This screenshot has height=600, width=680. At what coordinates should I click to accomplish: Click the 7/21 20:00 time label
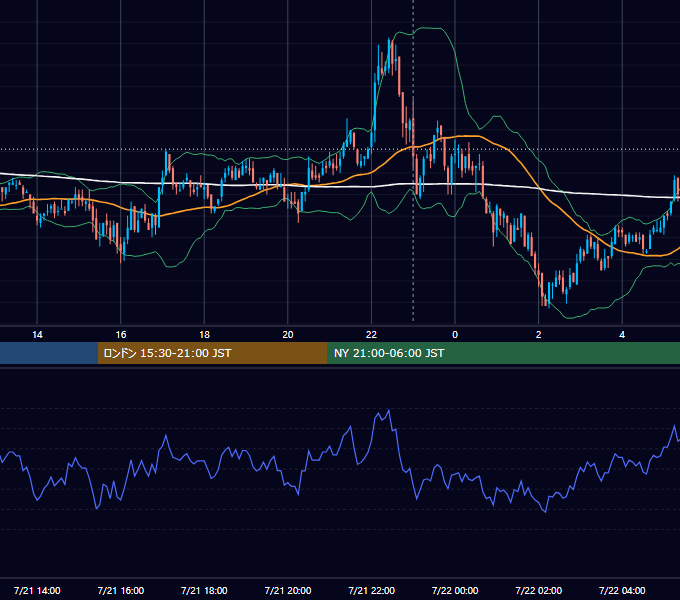pos(288,590)
